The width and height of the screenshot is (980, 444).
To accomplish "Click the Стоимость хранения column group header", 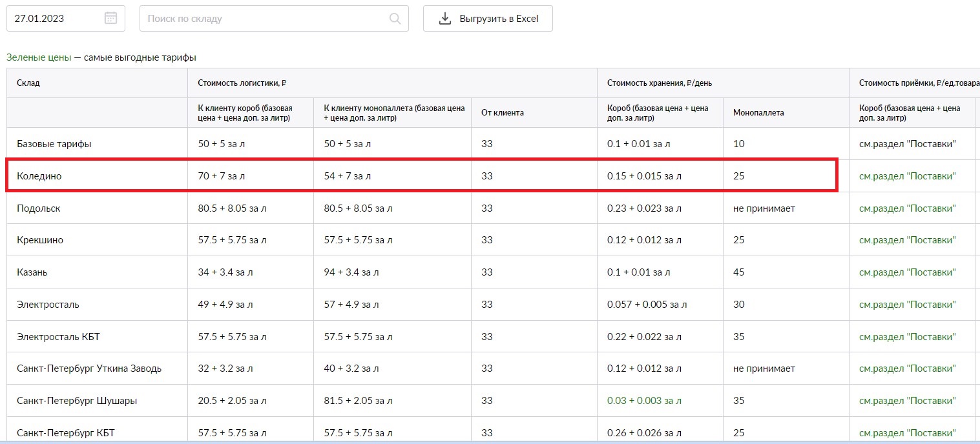I will [659, 83].
